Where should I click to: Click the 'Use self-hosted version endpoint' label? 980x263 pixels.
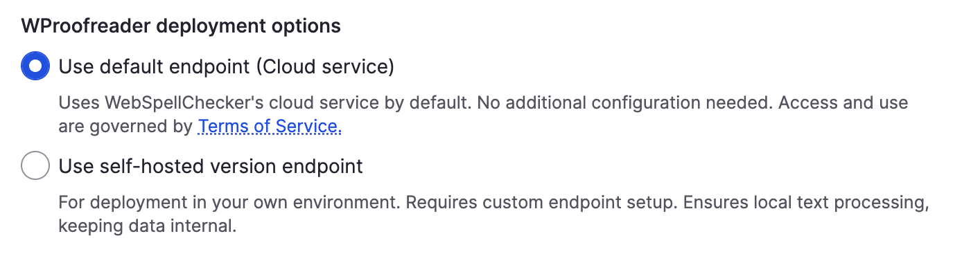[211, 166]
